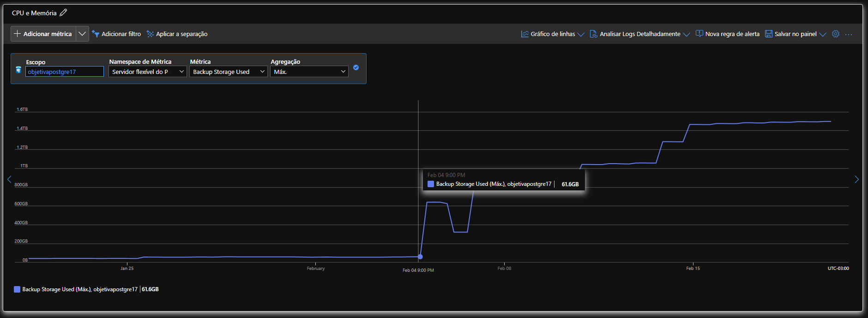
Task: Click the Adicionar filtro funnel icon
Action: pyautogui.click(x=96, y=34)
